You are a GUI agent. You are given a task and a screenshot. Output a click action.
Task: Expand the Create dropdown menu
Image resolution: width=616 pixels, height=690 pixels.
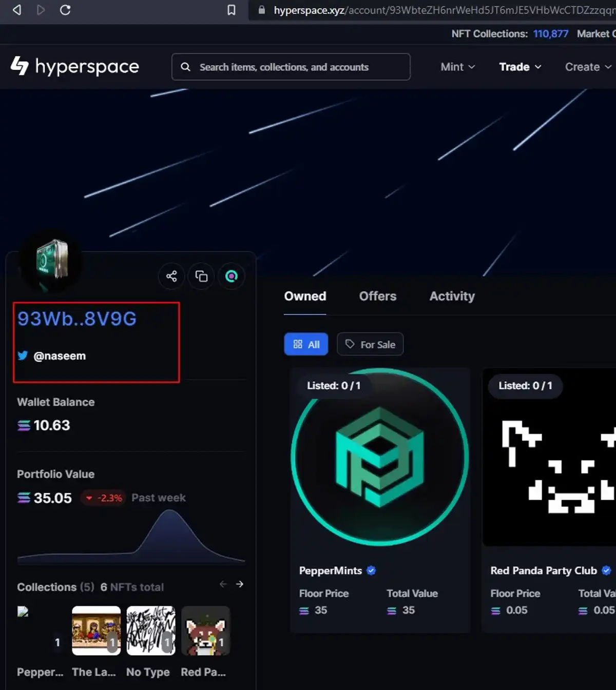coord(588,67)
